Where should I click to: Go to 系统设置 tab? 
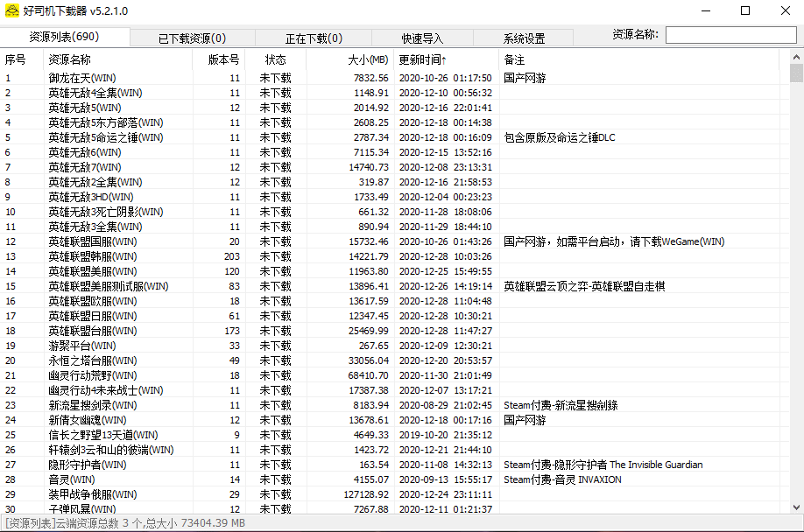pos(524,38)
